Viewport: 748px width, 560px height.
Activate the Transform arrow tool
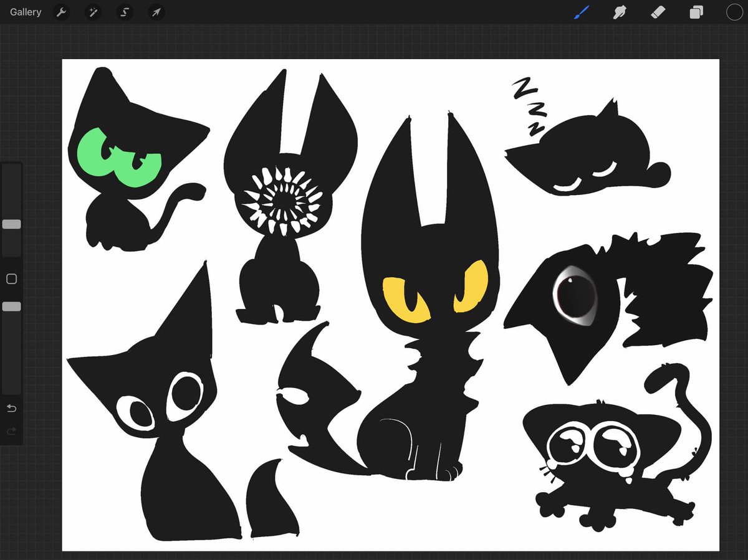(x=156, y=12)
